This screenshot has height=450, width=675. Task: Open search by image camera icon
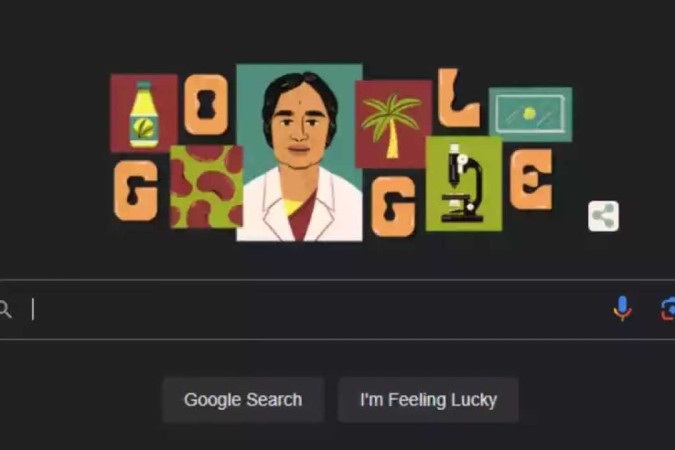tap(668, 309)
